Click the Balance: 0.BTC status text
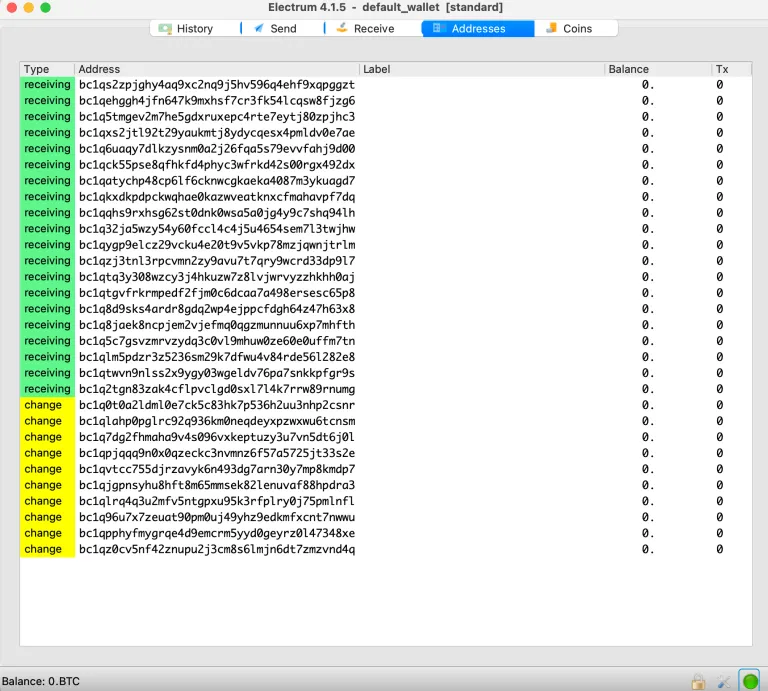768x691 pixels. coord(41,681)
